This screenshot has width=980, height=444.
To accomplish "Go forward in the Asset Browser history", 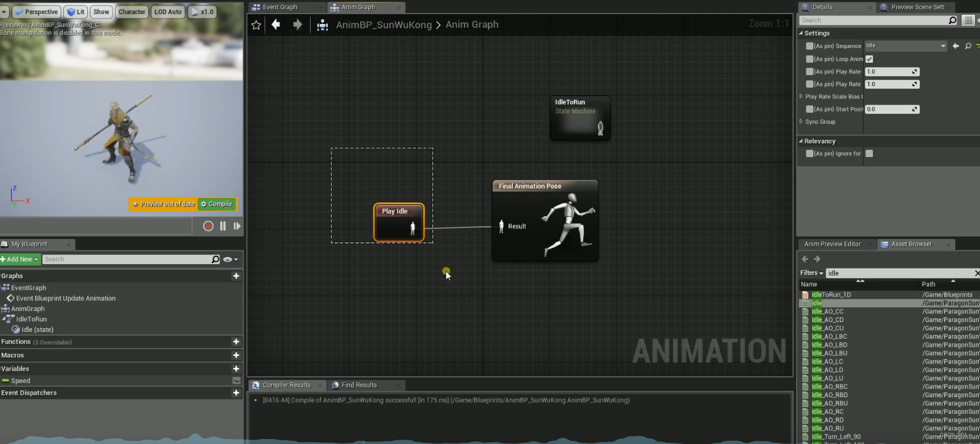I will [x=817, y=259].
